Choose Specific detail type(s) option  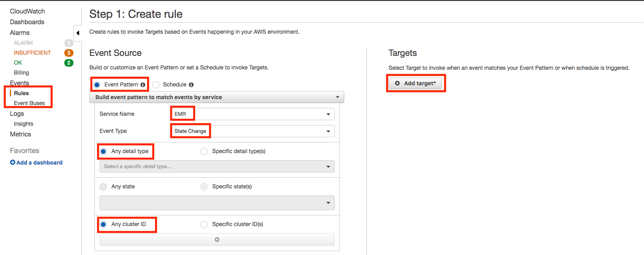pyautogui.click(x=204, y=151)
